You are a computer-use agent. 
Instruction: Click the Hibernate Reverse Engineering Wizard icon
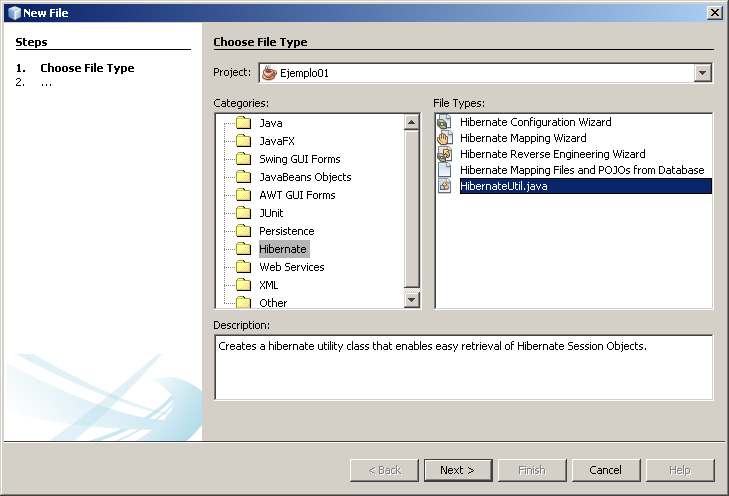(445, 154)
